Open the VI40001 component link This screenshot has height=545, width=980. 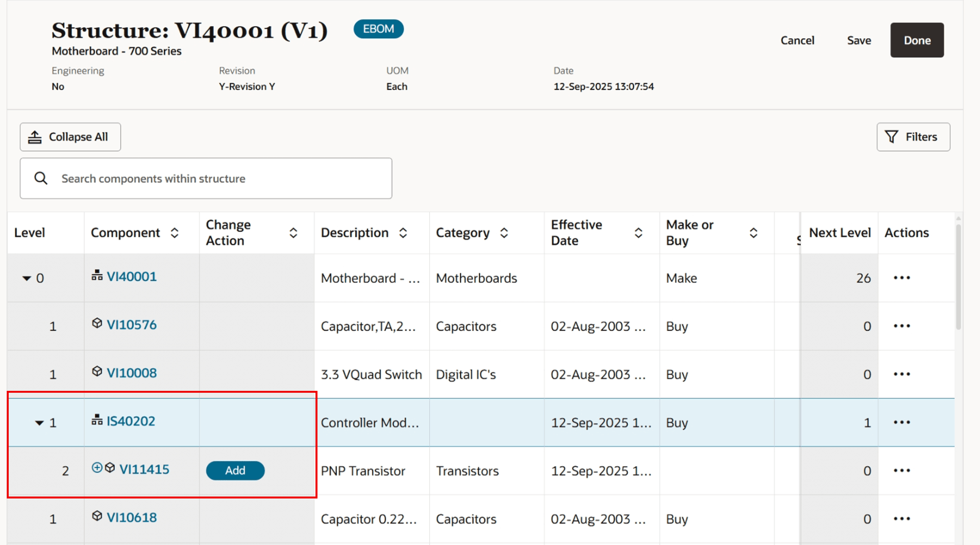coord(132,276)
